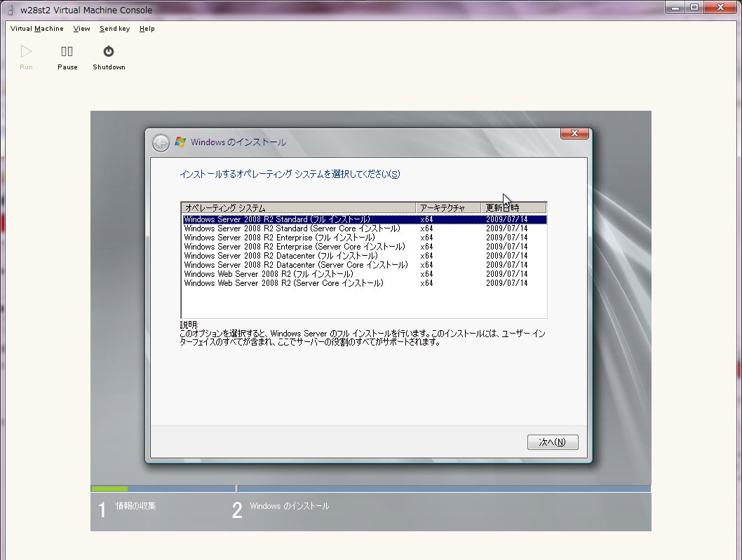742x560 pixels.
Task: Select Windows Server 2008 R2 Datacenter (フル インストール)
Action: pos(365,256)
